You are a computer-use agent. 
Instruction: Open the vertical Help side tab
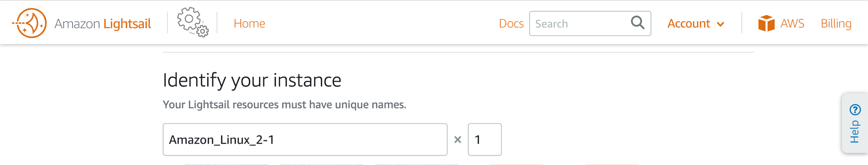[x=855, y=123]
